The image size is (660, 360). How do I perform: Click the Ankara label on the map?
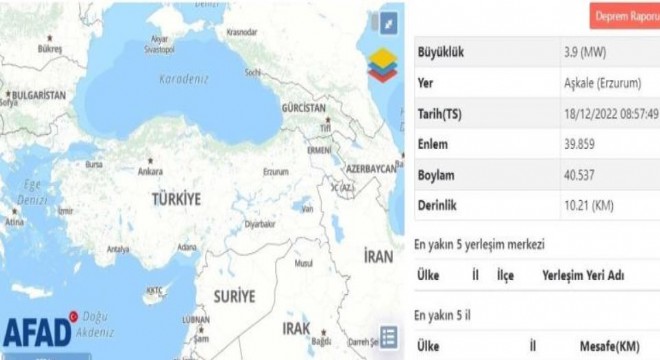[x=150, y=171]
